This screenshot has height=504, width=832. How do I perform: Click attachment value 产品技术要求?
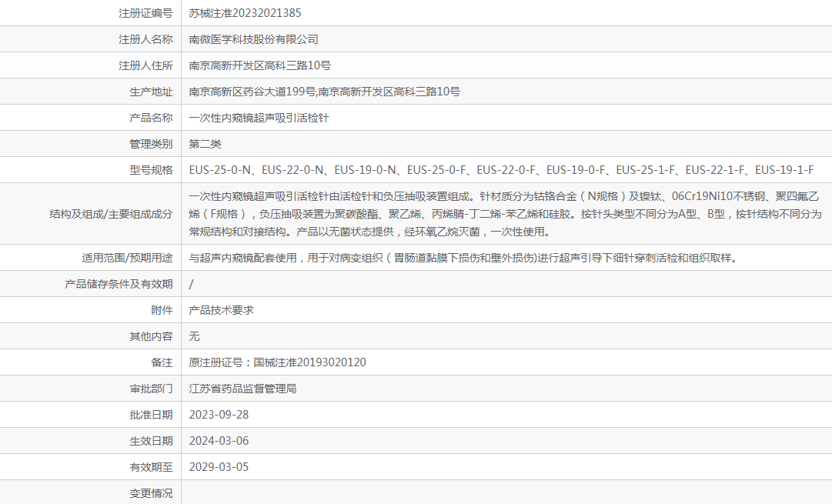(x=221, y=310)
